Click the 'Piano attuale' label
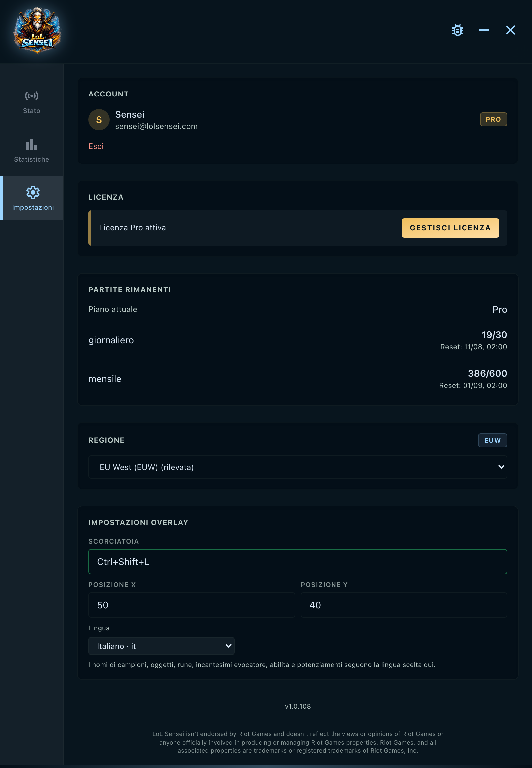532x768 pixels. point(113,309)
